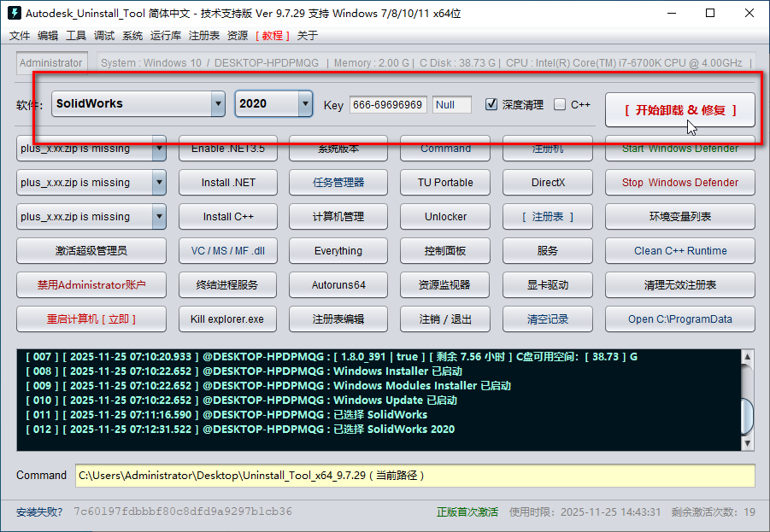Click the log scrollbar down arrow
The height and width of the screenshot is (532, 770).
[x=748, y=444]
